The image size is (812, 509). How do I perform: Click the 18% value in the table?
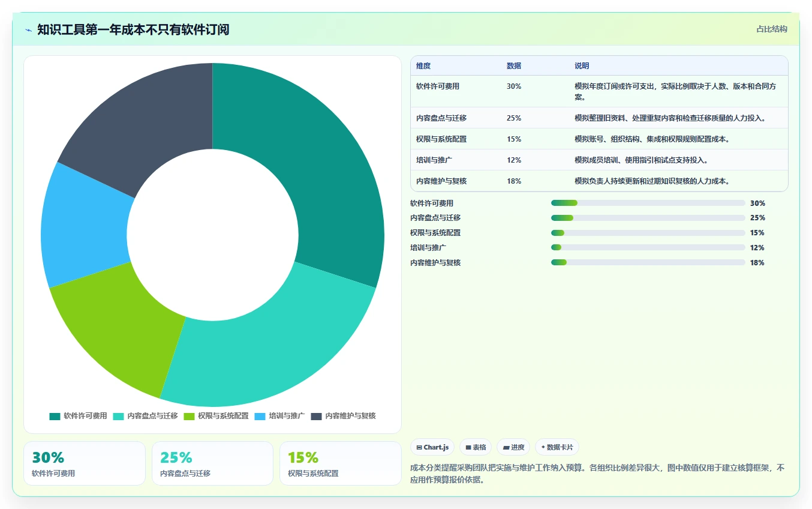pos(514,181)
